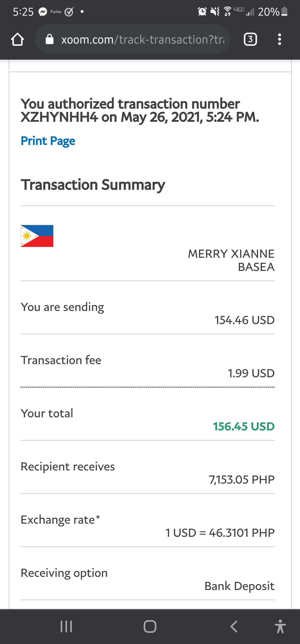This screenshot has width=300, height=644.
Task: Tap the accessibility shortcut icon
Action: pyautogui.click(x=280, y=626)
